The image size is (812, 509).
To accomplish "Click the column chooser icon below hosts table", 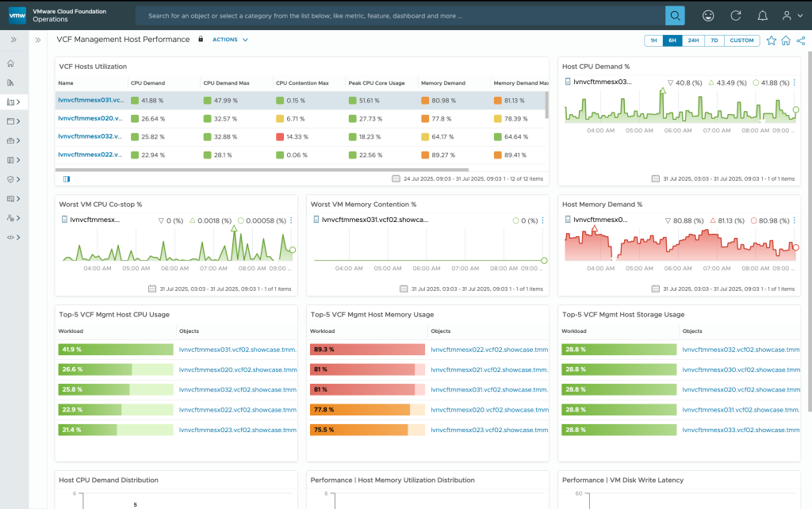I will pos(66,178).
